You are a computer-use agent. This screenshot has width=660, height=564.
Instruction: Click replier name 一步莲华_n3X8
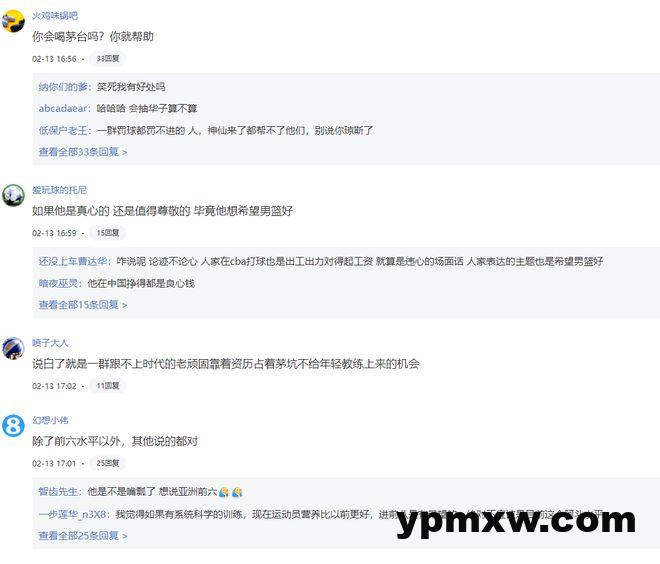(73, 514)
